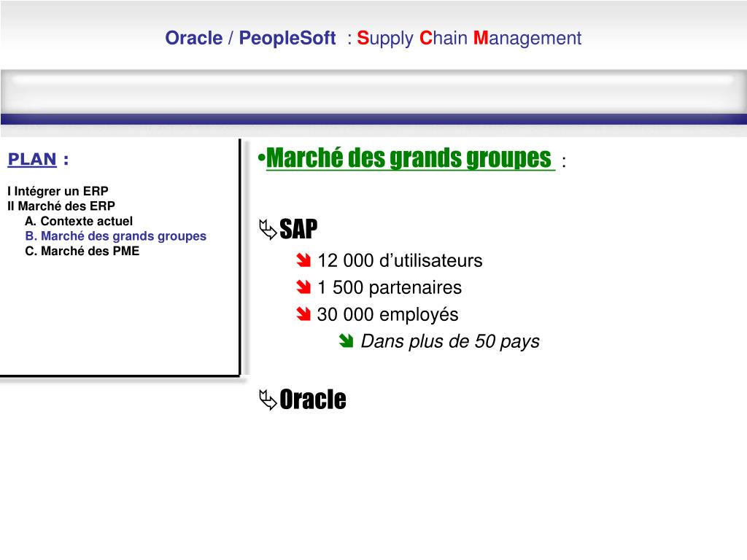Click red arrow bullet beside '12 000 d'utilisateurs'

(303, 260)
